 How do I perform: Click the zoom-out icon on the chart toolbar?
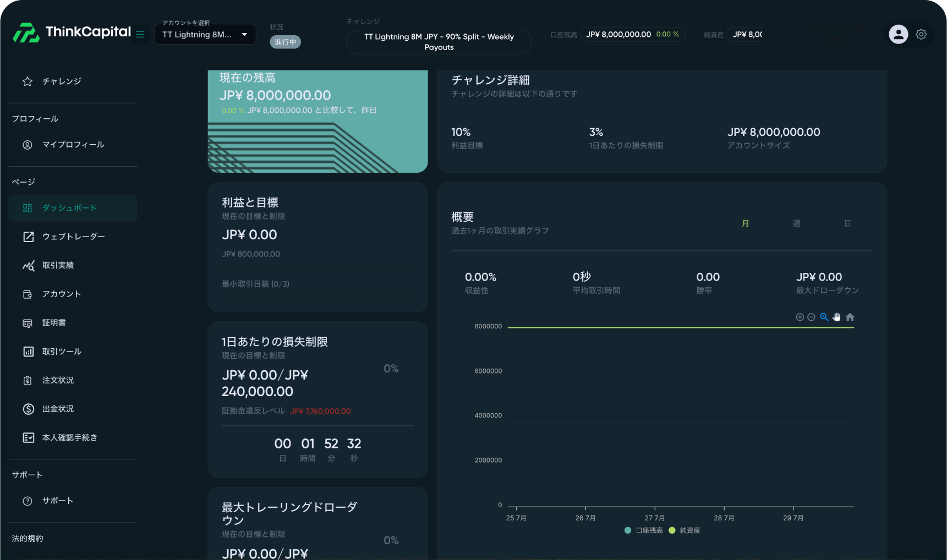[811, 317]
